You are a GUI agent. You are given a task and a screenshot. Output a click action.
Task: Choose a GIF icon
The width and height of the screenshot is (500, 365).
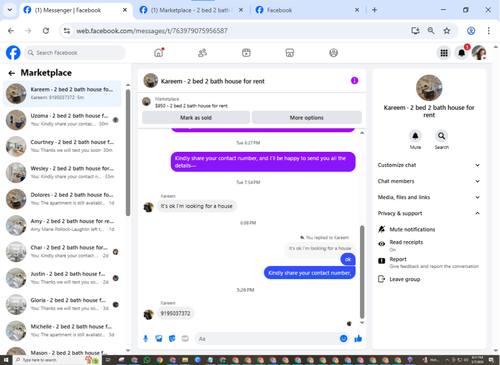click(185, 339)
